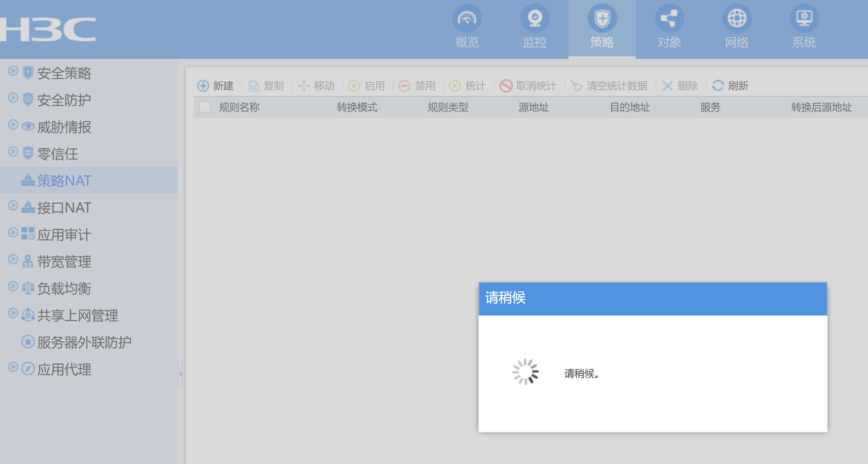Expand the 安全策略 tree node
Viewport: 868px width, 464px height.
tap(13, 71)
